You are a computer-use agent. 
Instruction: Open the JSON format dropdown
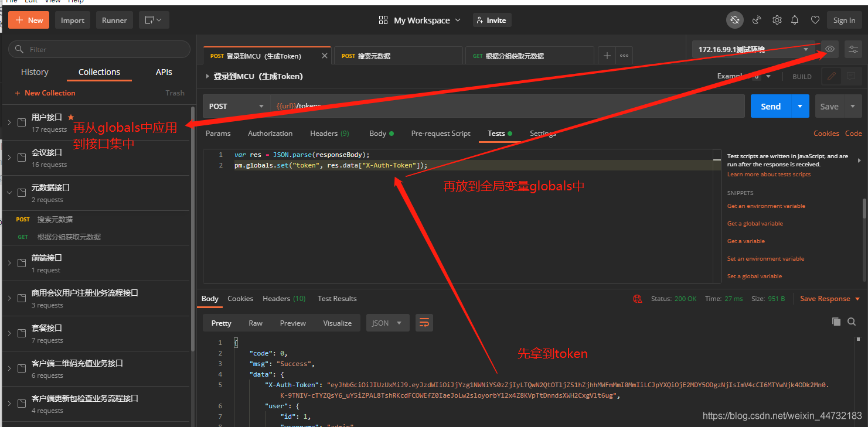[387, 323]
